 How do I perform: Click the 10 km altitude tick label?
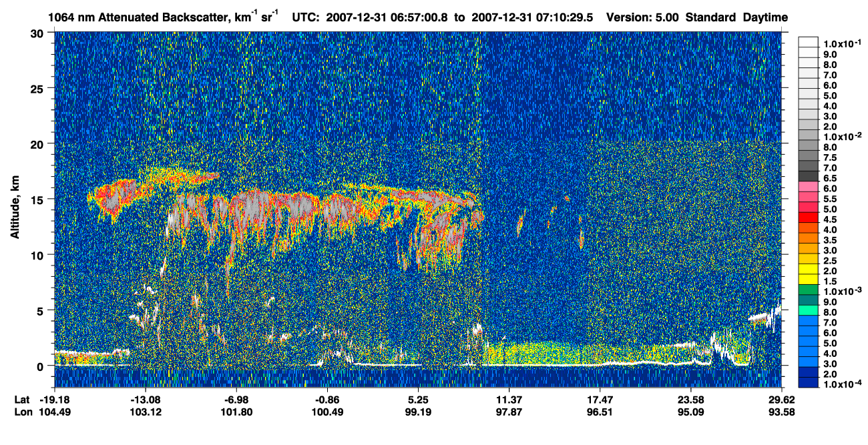click(x=38, y=255)
